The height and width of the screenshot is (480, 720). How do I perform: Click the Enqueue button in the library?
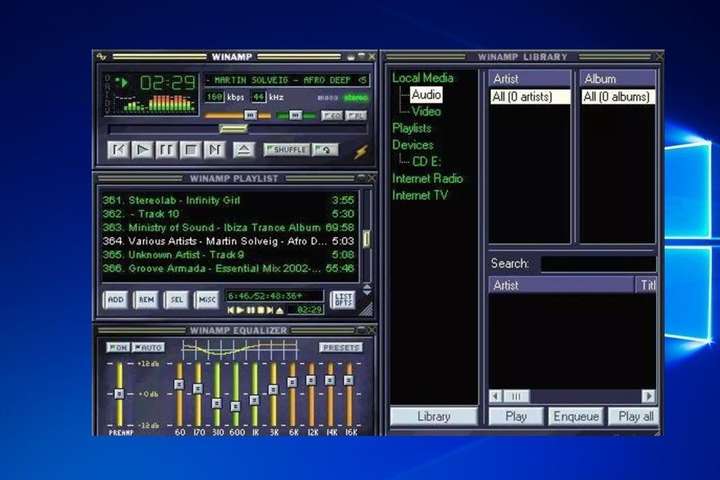coord(574,416)
